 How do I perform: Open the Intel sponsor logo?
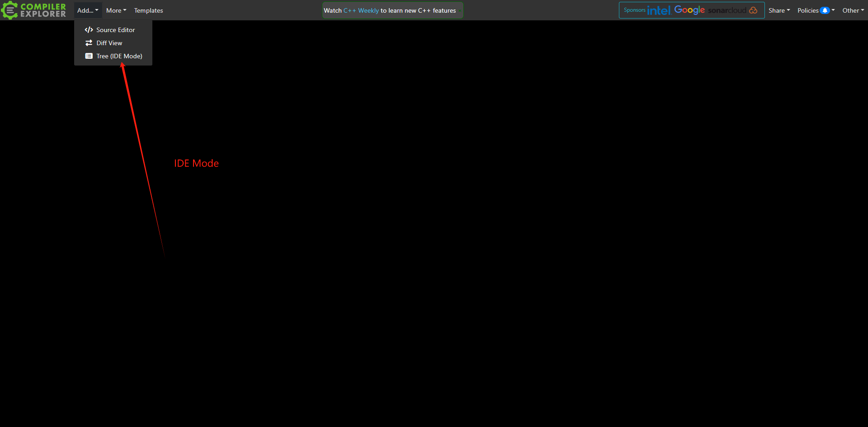pos(658,10)
